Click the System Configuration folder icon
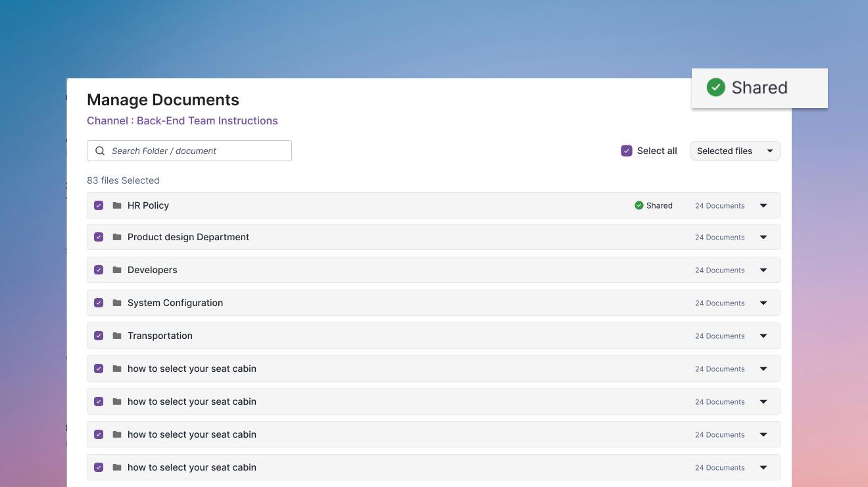Image resolution: width=868 pixels, height=487 pixels. pyautogui.click(x=117, y=303)
